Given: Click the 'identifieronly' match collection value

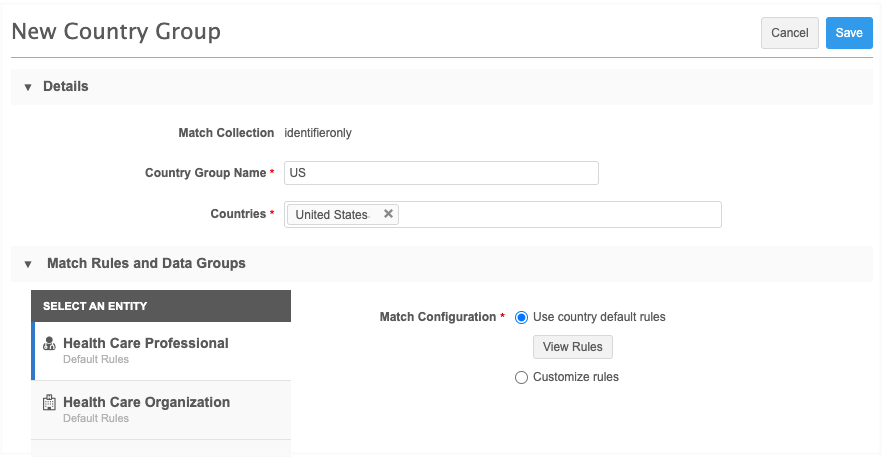Looking at the screenshot, I should (x=318, y=132).
